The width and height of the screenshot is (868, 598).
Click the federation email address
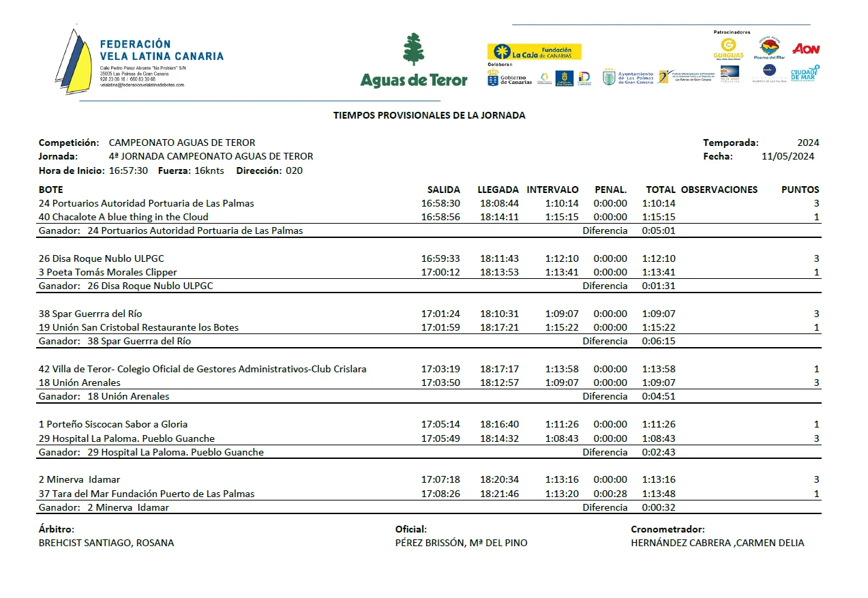tap(142, 85)
